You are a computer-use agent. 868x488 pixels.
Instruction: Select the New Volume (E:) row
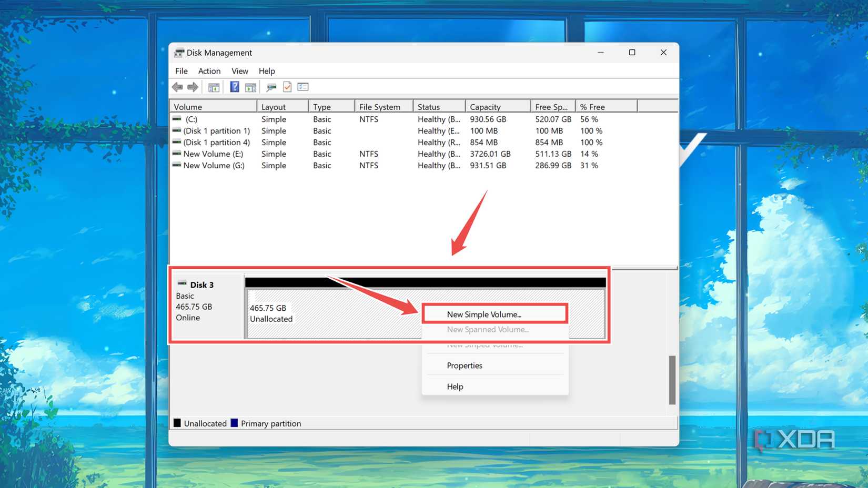pyautogui.click(x=213, y=154)
